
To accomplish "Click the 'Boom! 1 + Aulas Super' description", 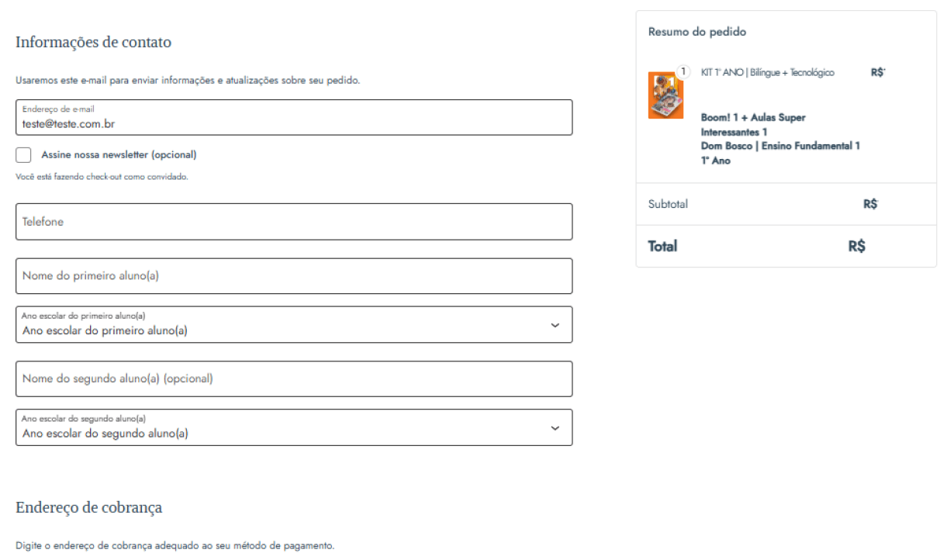I will pyautogui.click(x=749, y=117).
